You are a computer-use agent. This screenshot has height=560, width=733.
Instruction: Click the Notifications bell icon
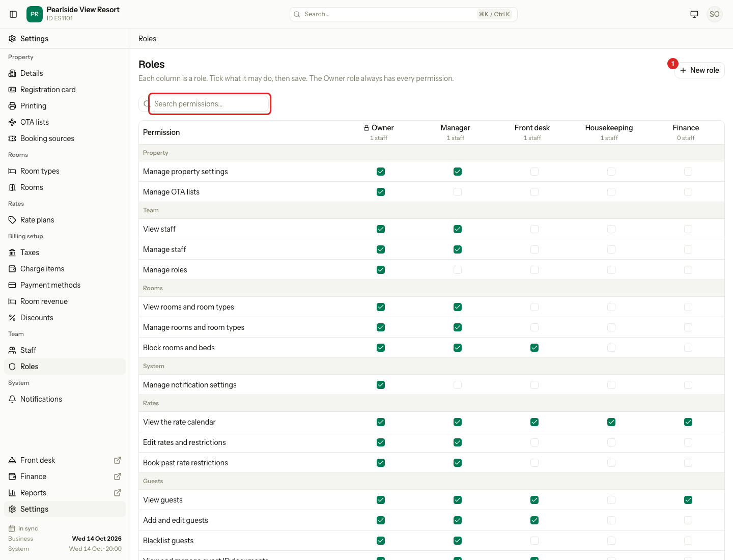coord(12,399)
